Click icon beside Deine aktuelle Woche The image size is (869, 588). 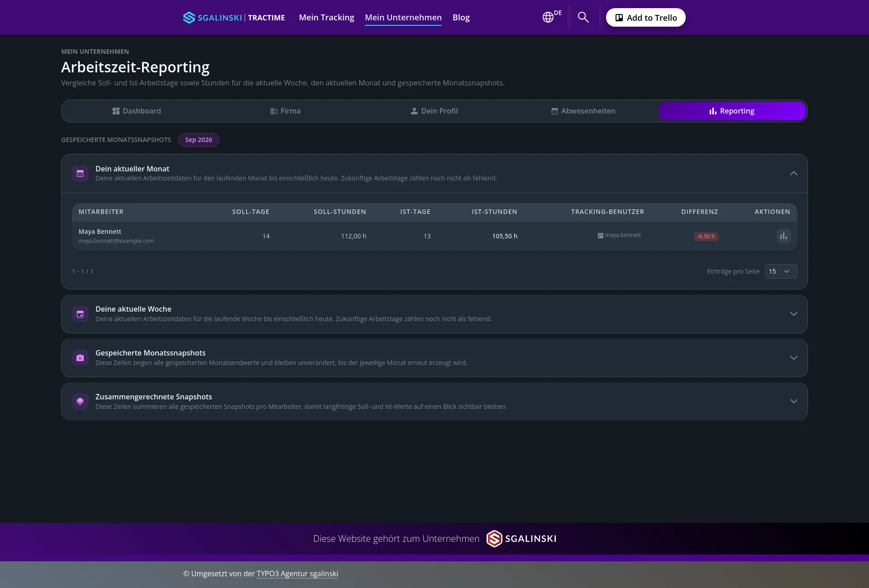coord(80,314)
